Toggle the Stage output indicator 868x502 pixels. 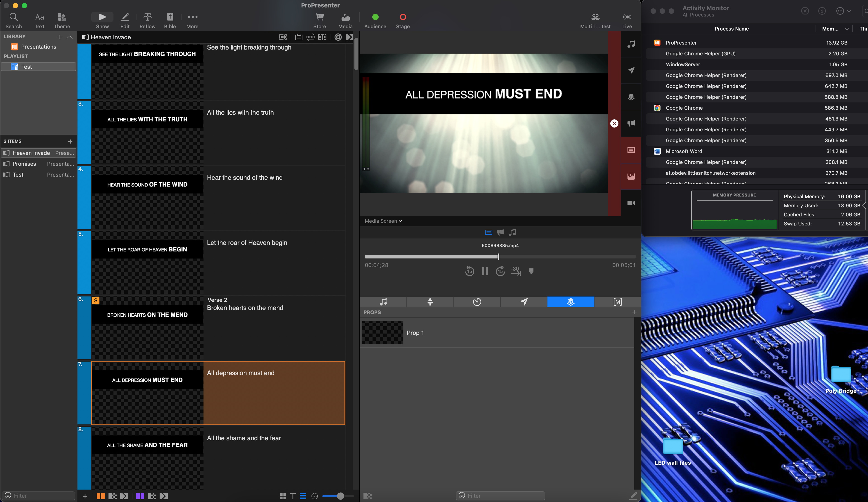[403, 16]
